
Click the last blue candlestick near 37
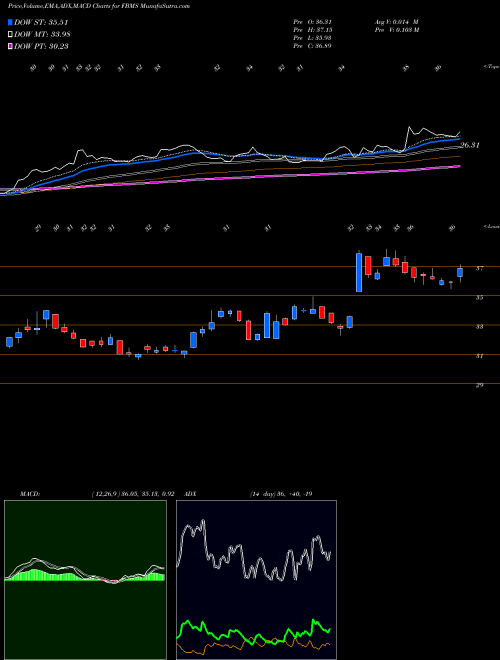460,272
